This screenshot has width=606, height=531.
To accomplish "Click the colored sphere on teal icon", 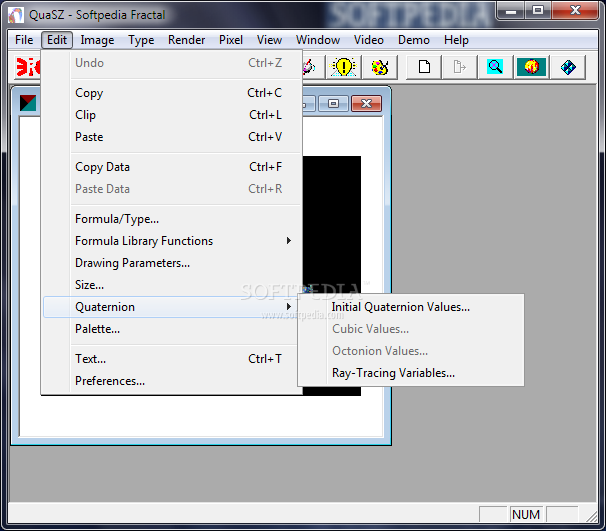I will (531, 67).
